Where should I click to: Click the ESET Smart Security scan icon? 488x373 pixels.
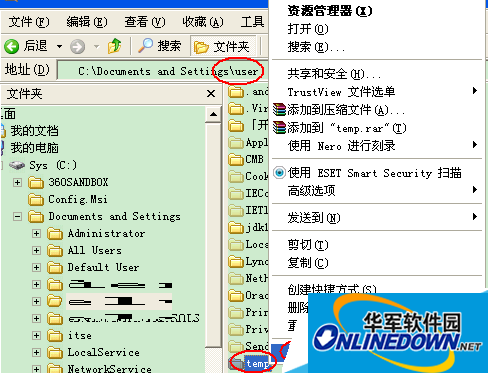tap(279, 173)
